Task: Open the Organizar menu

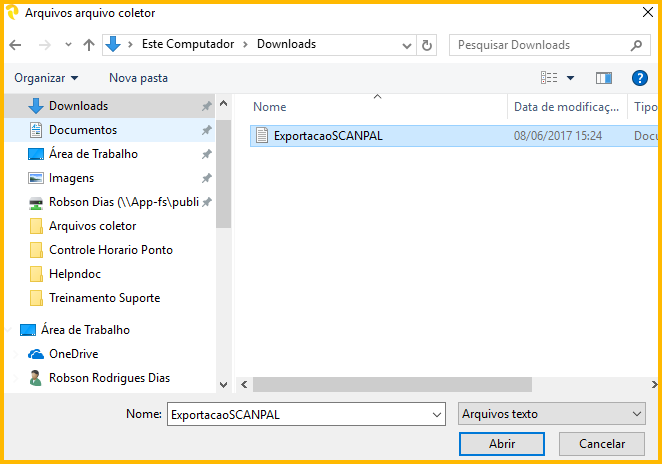Action: (46, 78)
